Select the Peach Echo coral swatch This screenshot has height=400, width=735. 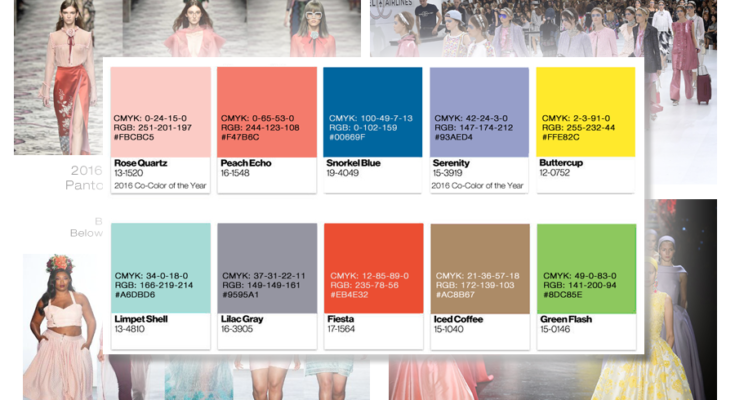click(267, 112)
